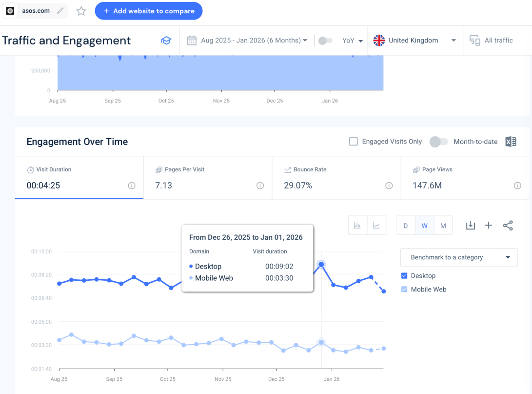Turn on the YoY comparison switch

(325, 41)
